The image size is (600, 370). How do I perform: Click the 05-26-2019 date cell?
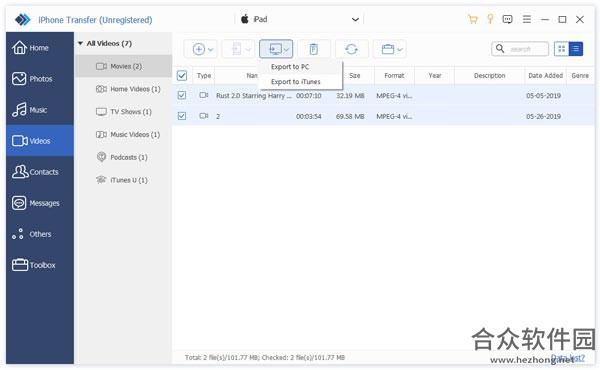click(x=543, y=116)
